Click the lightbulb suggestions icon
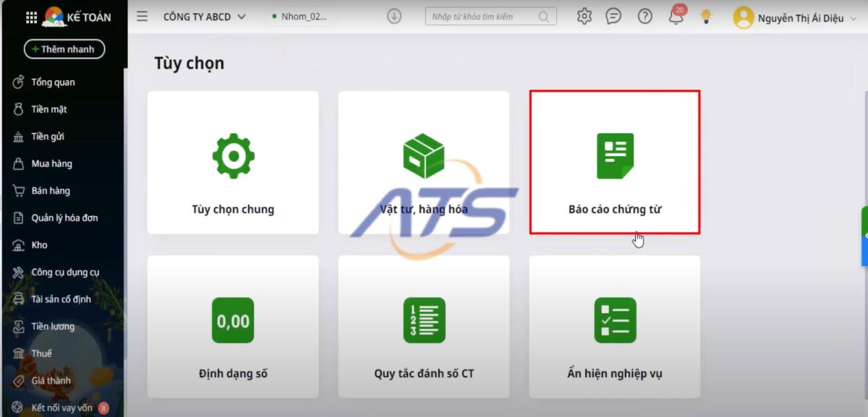868x417 pixels. coord(706,17)
